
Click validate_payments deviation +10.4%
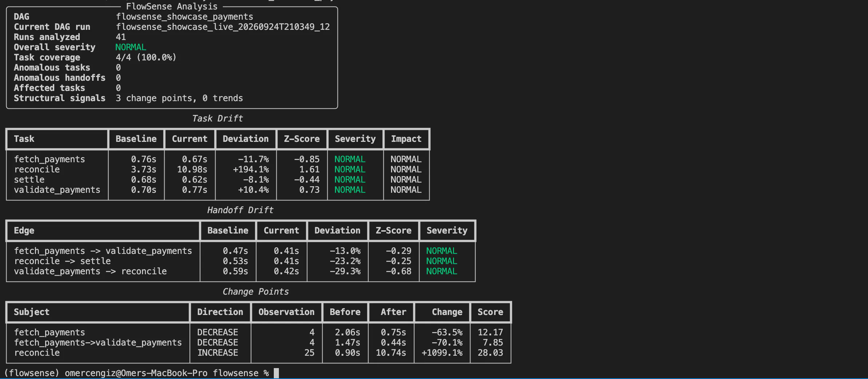pos(253,190)
